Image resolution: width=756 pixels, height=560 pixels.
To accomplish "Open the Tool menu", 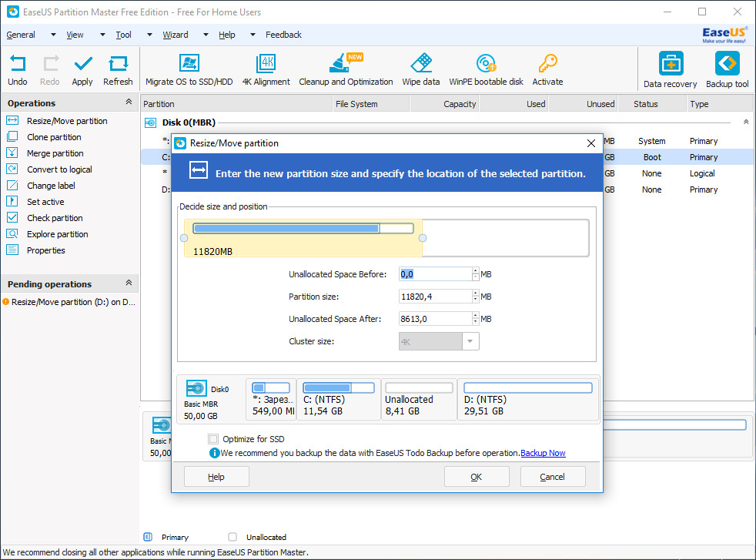I will click(x=123, y=35).
